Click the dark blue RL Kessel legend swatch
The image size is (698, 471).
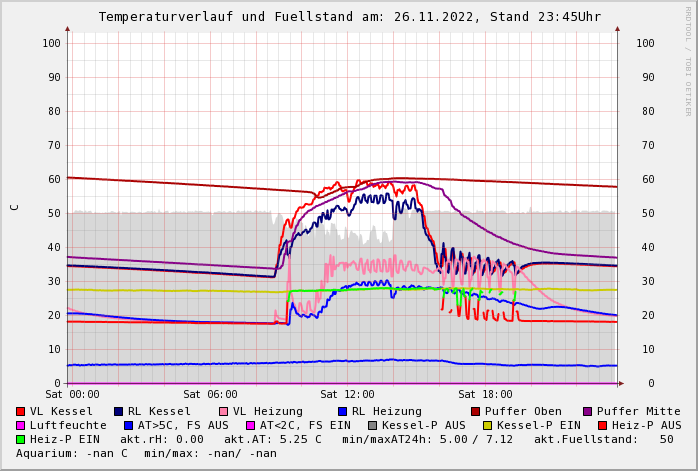pos(118,412)
